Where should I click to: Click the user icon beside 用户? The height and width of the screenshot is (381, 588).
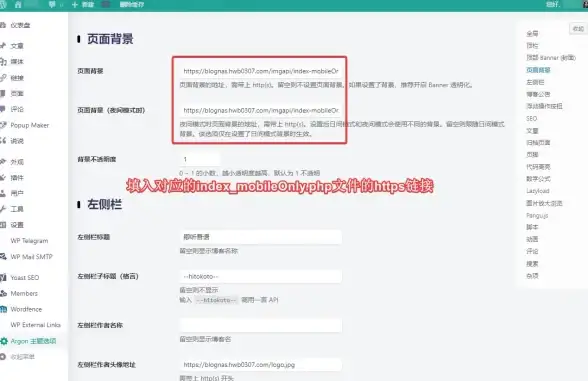(3, 193)
